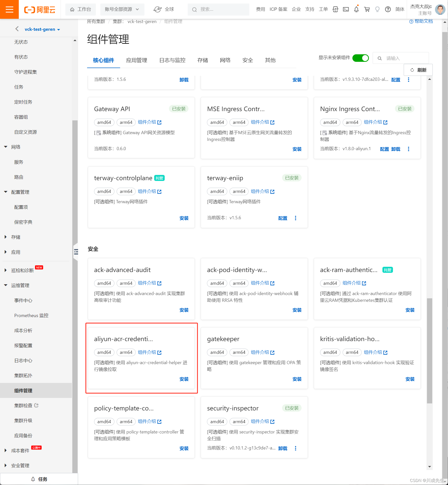448x485 pixels.
Task: Open the external link icon for Gateway API intro
Action: [159, 122]
